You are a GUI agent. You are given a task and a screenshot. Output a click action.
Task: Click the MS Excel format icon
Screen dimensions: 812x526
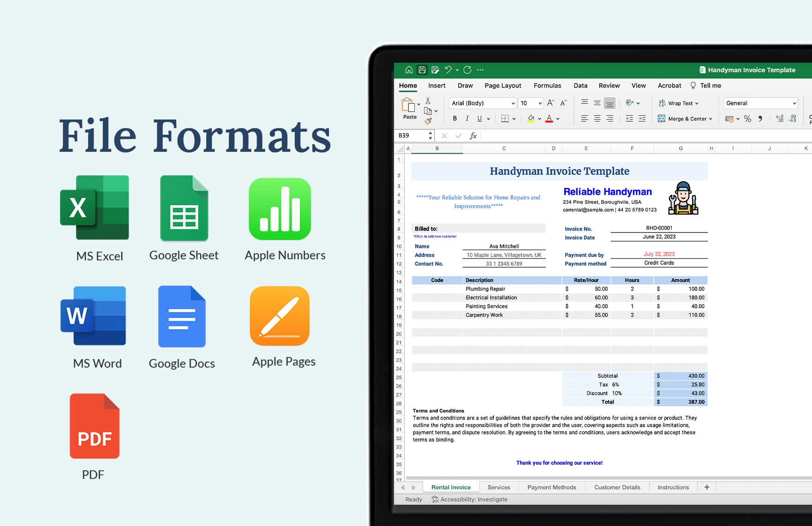95,207
